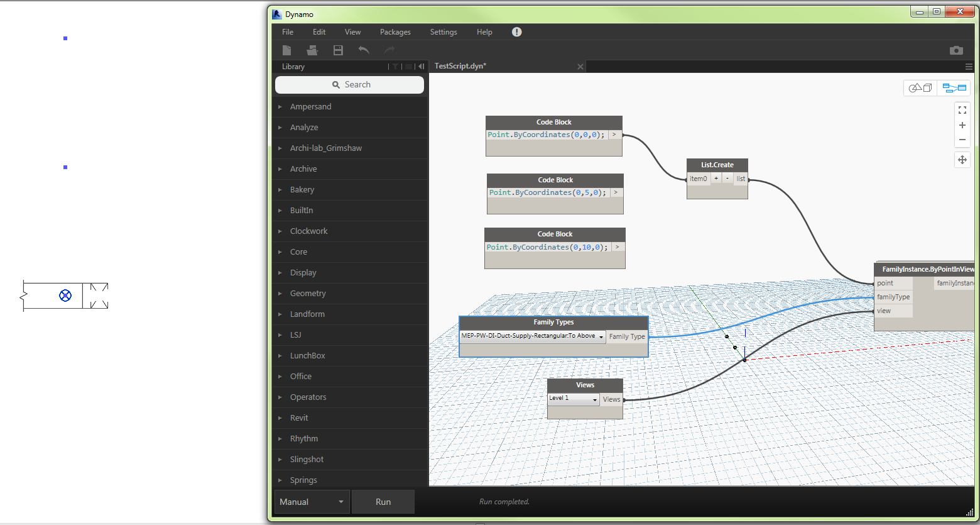
Task: Redo the last undone action
Action: pos(389,50)
